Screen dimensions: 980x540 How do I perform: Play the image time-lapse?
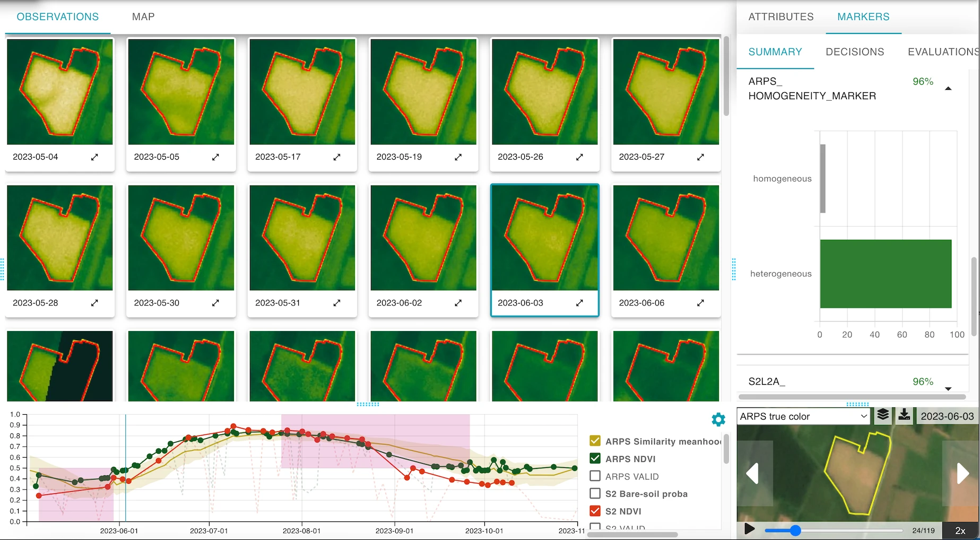point(749,529)
